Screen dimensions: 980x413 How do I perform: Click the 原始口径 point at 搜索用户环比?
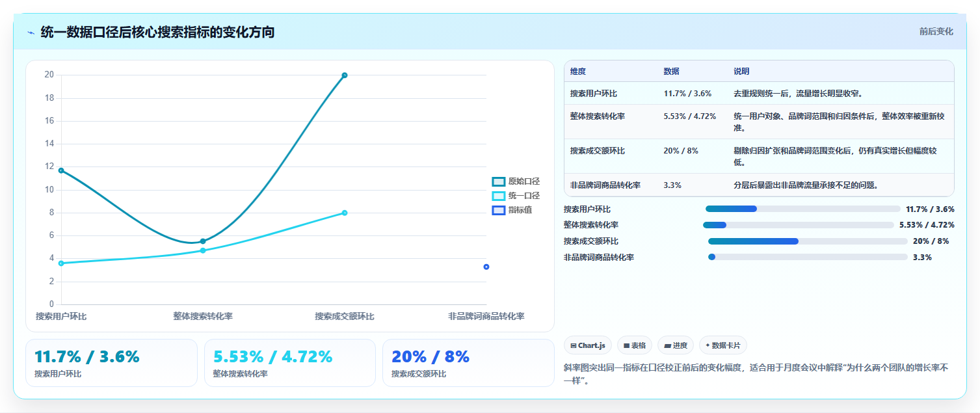click(61, 170)
